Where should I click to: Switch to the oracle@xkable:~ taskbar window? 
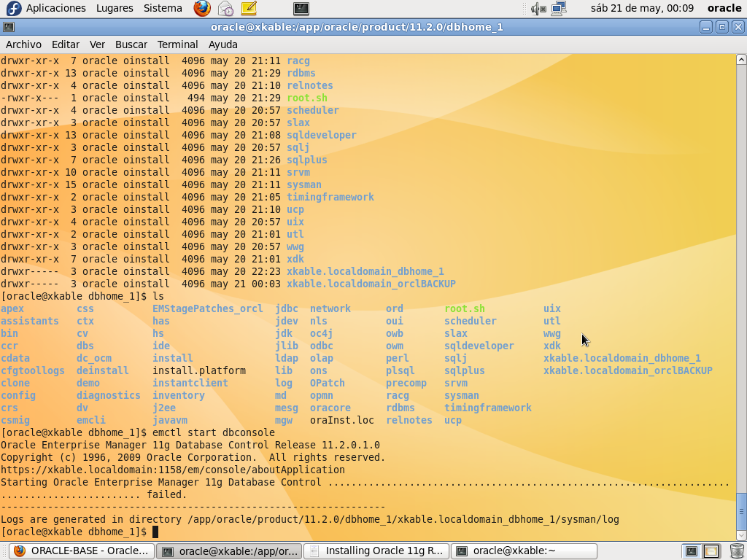point(524,551)
